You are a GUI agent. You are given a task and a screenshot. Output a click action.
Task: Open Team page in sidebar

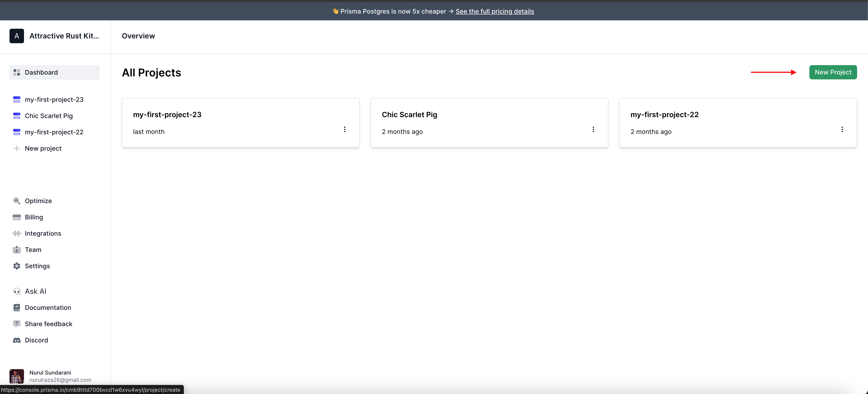pyautogui.click(x=55, y=249)
